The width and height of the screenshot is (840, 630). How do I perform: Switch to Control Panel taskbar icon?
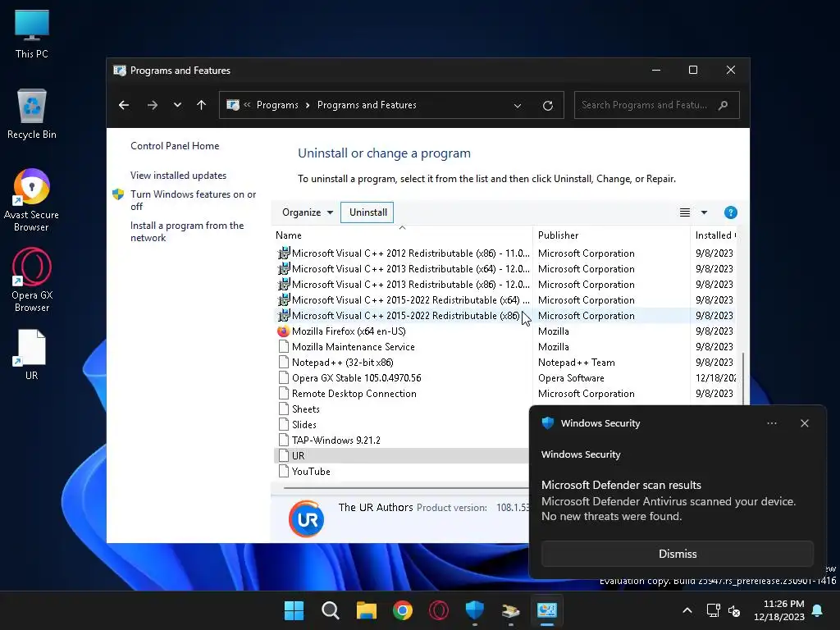point(547,610)
